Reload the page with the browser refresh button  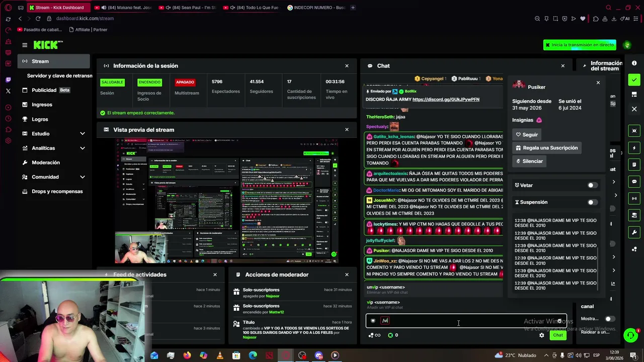38,19
